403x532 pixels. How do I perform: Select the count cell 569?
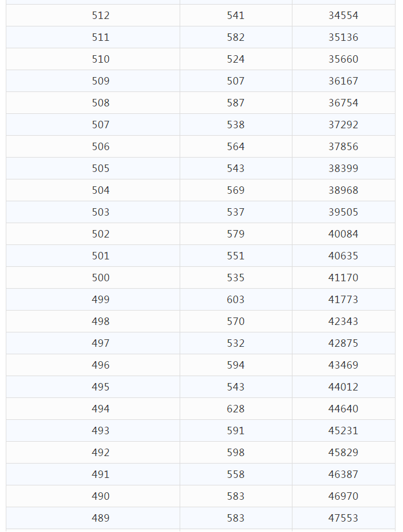click(235, 190)
